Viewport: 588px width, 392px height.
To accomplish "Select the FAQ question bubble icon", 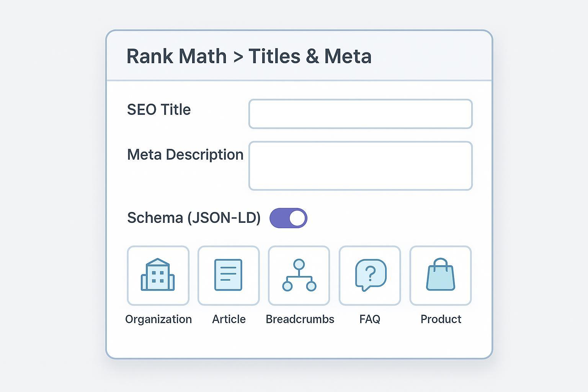I will pyautogui.click(x=370, y=275).
